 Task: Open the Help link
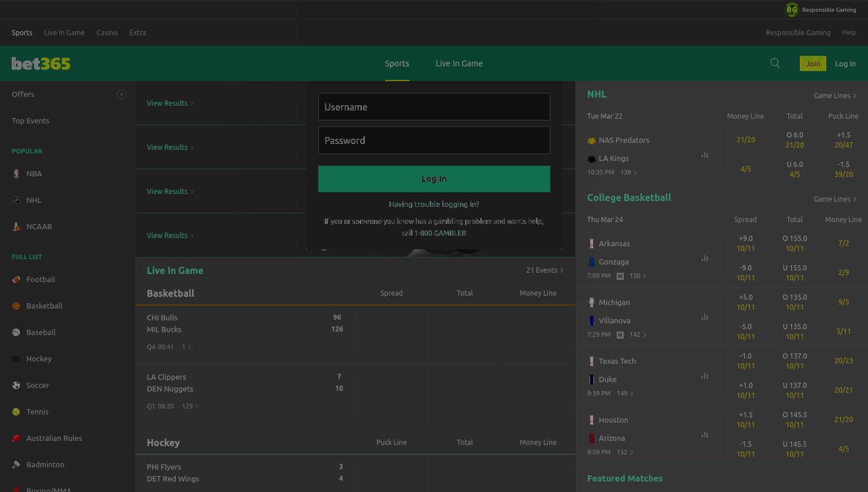(x=849, y=32)
